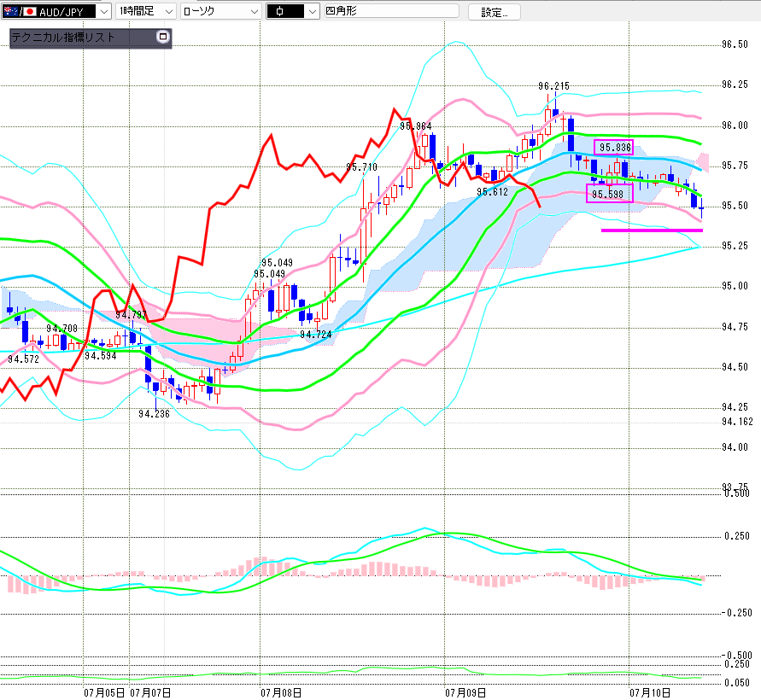
Task: Click the 94.00 price axis label
Action: tap(735, 447)
